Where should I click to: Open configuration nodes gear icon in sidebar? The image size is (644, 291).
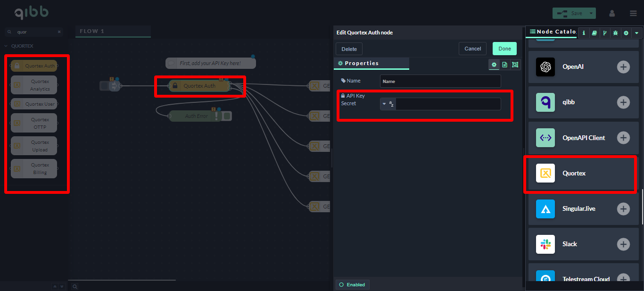tap(626, 33)
